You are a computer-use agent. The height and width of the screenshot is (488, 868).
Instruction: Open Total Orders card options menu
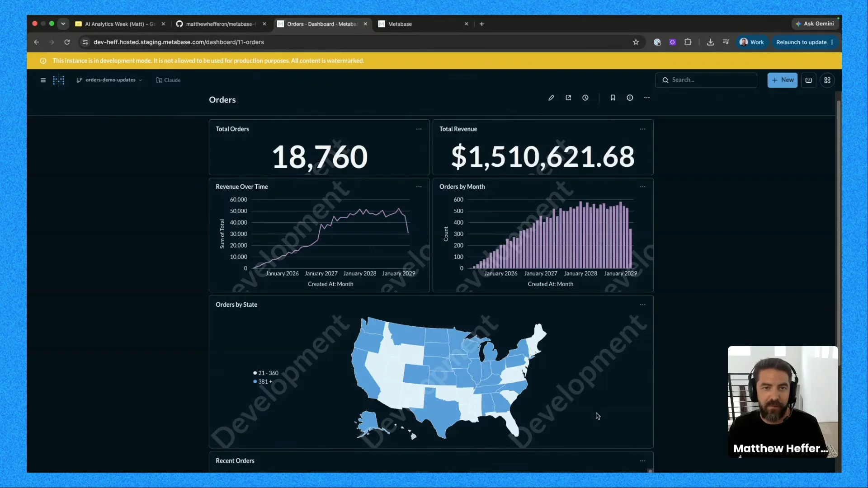pyautogui.click(x=419, y=129)
